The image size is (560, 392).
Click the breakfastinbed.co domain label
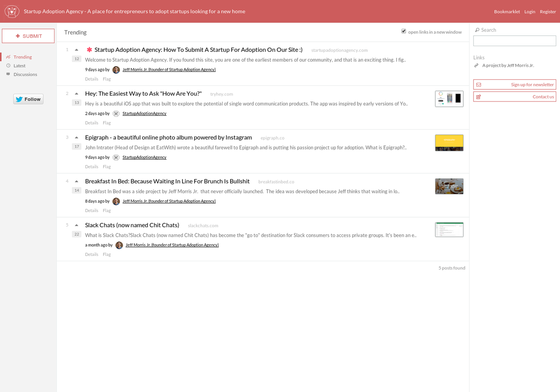click(x=276, y=182)
